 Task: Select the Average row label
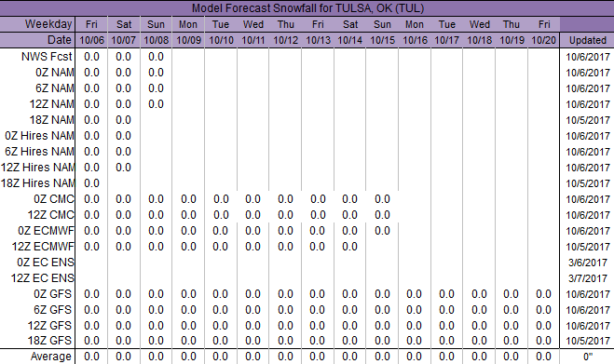(x=51, y=357)
